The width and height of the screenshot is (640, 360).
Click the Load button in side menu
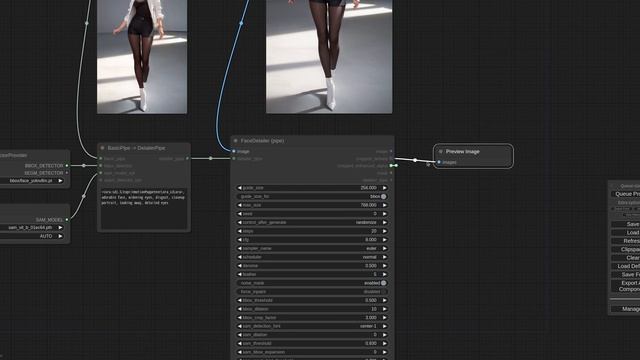click(626, 233)
